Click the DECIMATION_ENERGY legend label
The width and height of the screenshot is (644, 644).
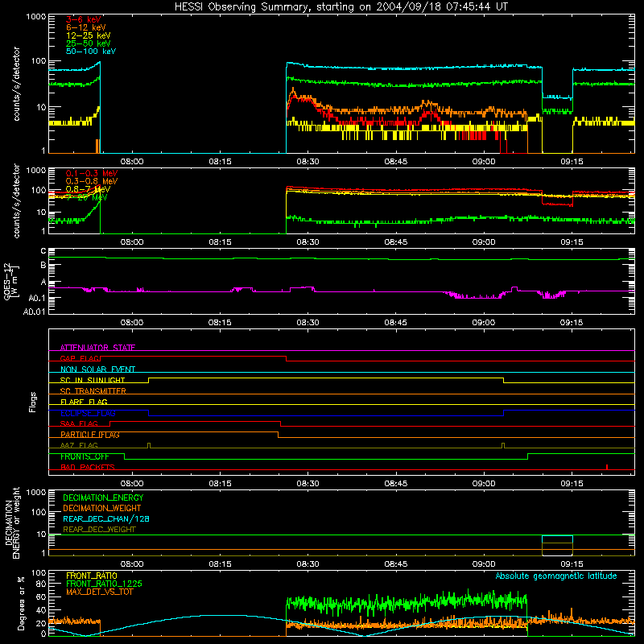(103, 497)
